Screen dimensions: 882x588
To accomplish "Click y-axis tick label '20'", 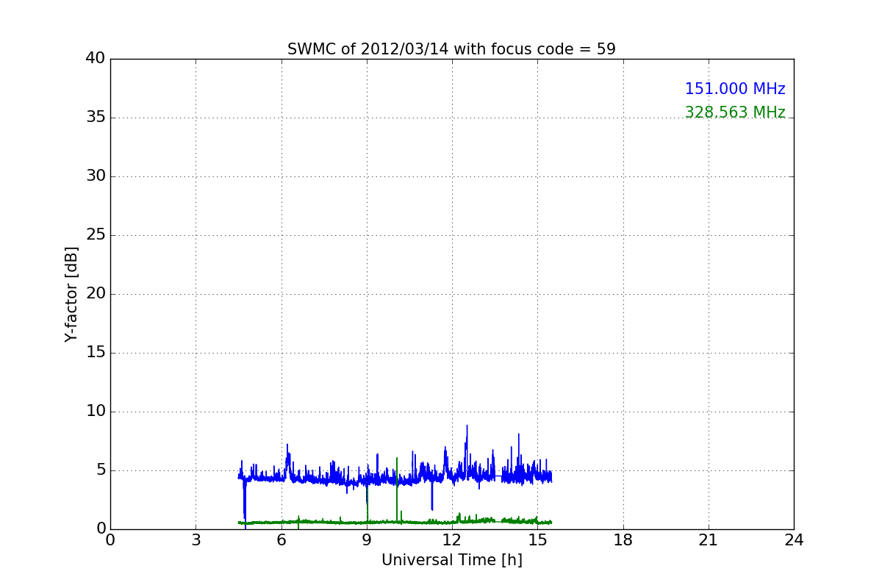I will coord(96,294).
